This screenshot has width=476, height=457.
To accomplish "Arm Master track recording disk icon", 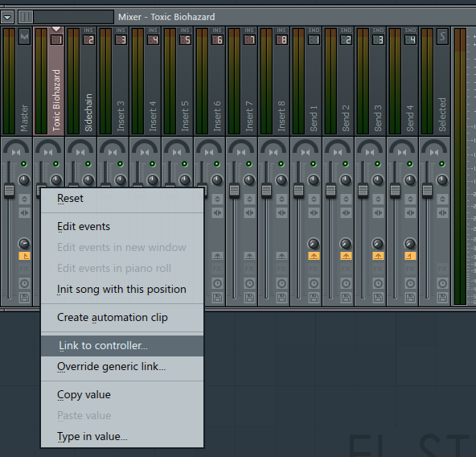I will pos(24,298).
